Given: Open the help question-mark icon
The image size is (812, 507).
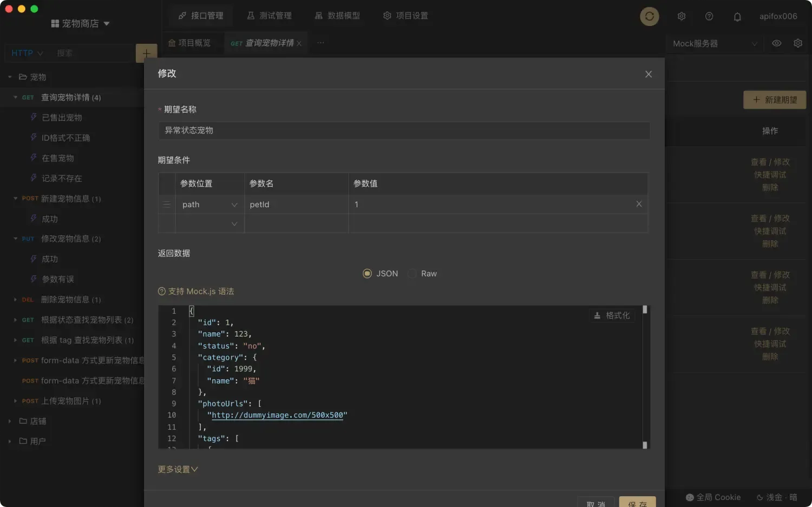Looking at the screenshot, I should point(709,16).
